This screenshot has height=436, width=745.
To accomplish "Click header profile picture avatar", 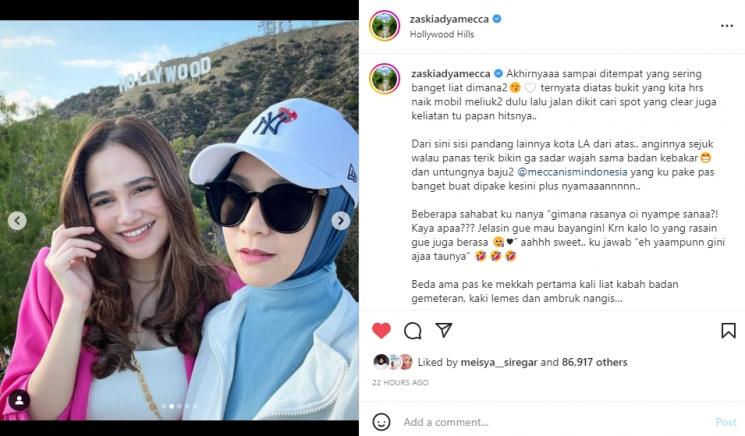I will click(x=385, y=26).
